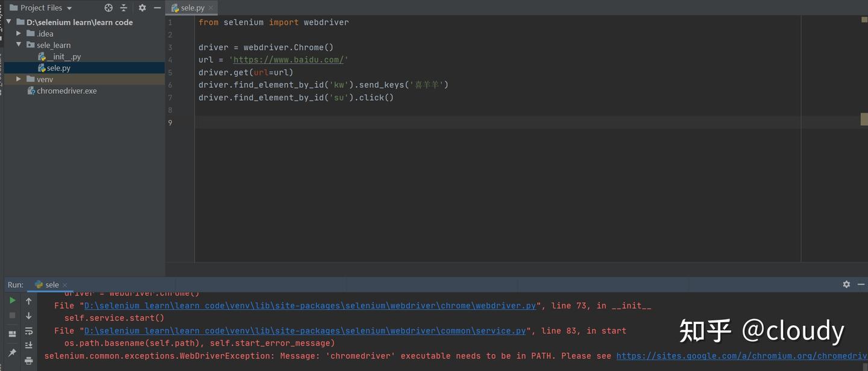868x371 pixels.
Task: Select the venv folder row
Action: (84, 79)
